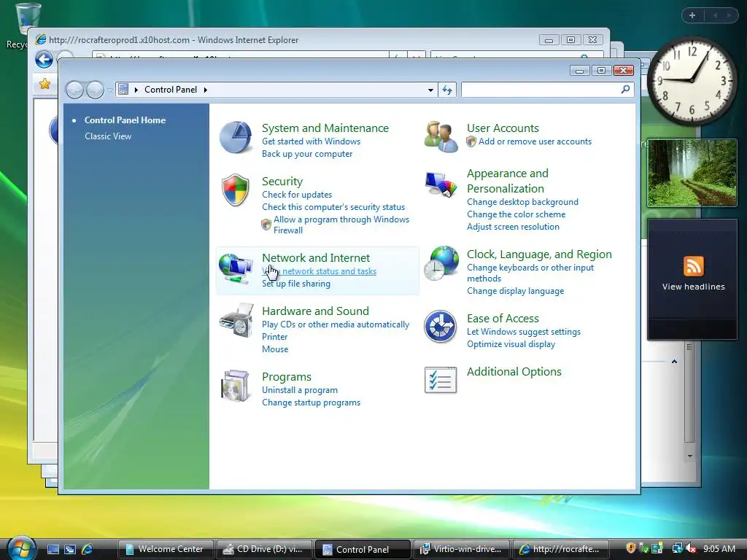
Task: Click the search magnifier icon in Control Panel
Action: (625, 89)
